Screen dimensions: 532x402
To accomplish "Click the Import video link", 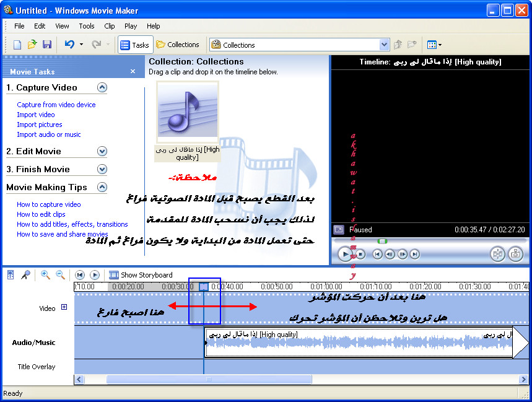I will 36,115.
